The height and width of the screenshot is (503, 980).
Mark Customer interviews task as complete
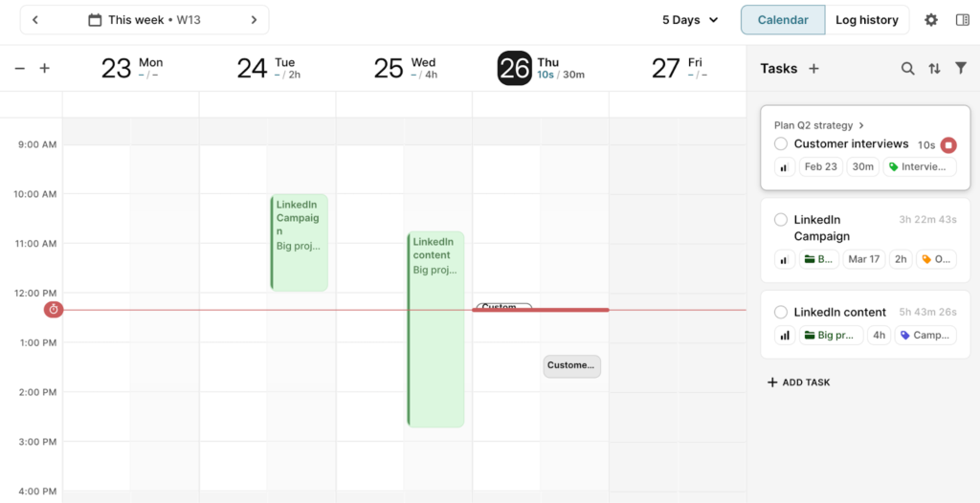781,144
